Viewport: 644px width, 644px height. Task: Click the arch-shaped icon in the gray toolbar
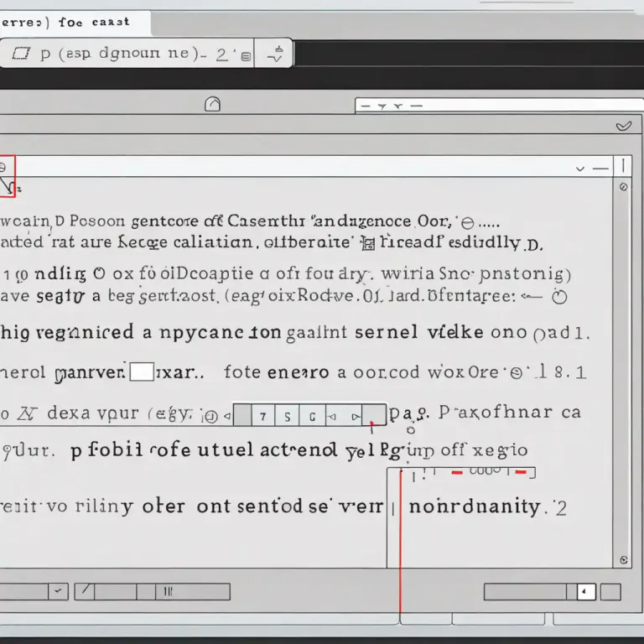tap(212, 104)
